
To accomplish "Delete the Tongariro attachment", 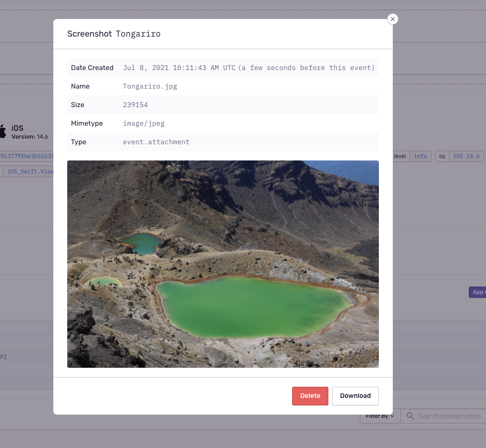I will pyautogui.click(x=310, y=396).
